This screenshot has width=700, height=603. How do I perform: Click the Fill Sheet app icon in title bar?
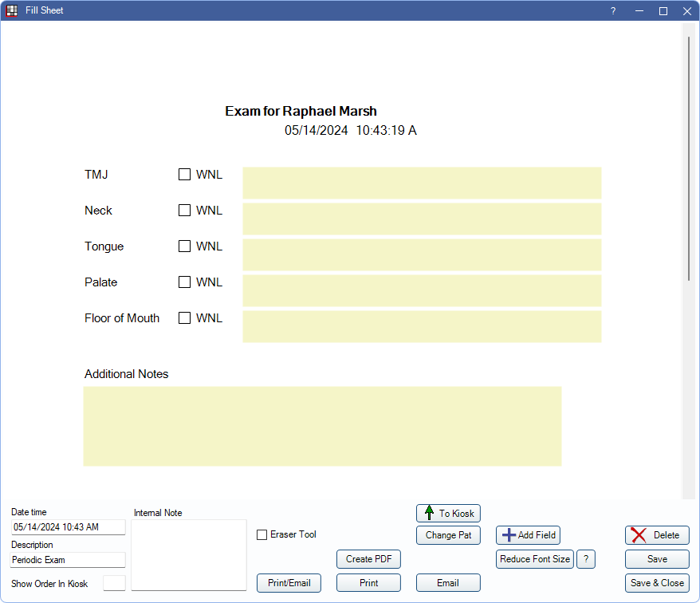(12, 10)
